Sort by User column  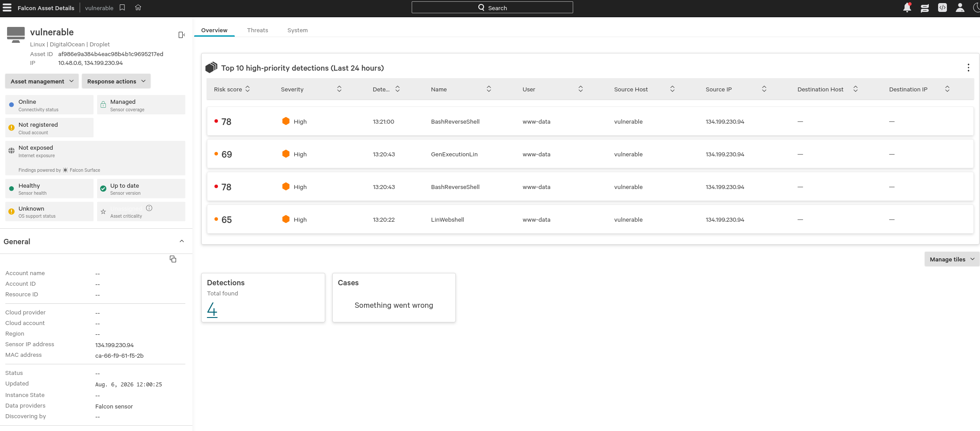point(581,89)
